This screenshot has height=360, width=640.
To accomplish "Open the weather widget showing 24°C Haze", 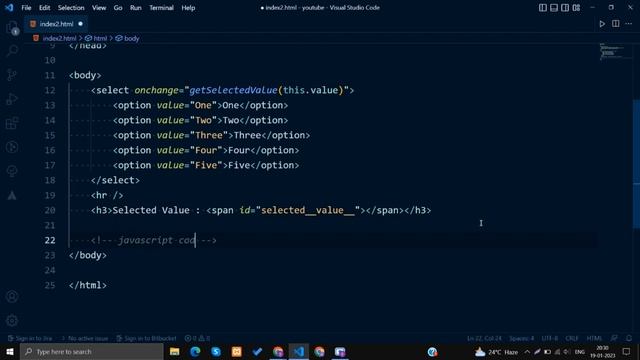I will tap(496, 351).
